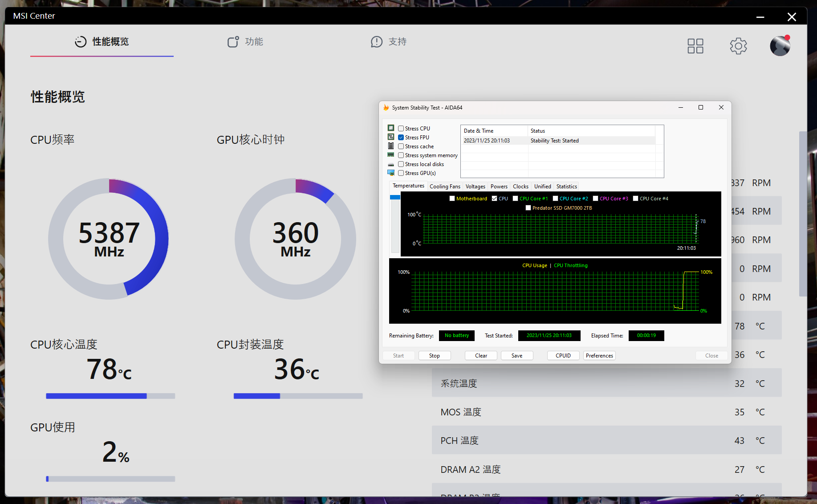Switch to the Voltages tab

(475, 187)
